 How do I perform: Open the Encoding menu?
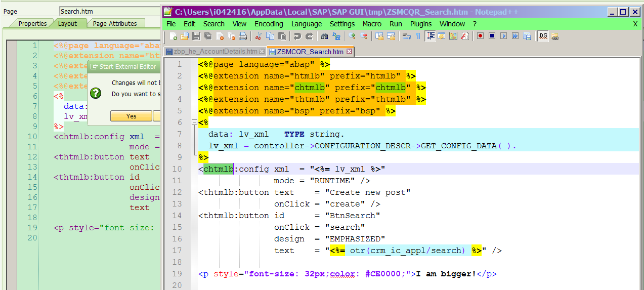coord(269,24)
